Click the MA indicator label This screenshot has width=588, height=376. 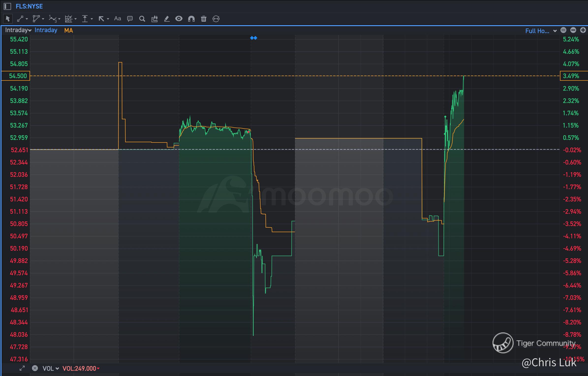pyautogui.click(x=68, y=31)
